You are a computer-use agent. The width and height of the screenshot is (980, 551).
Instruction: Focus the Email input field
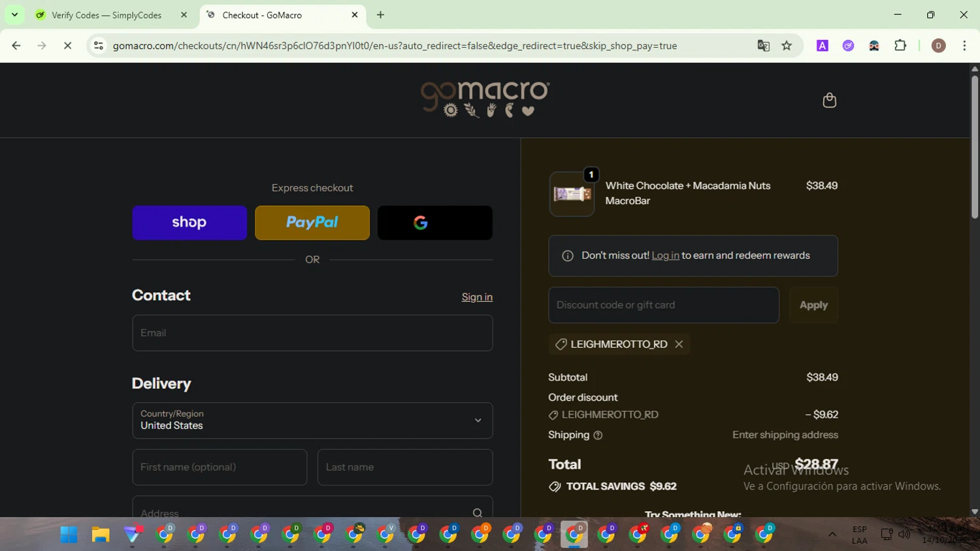click(312, 333)
